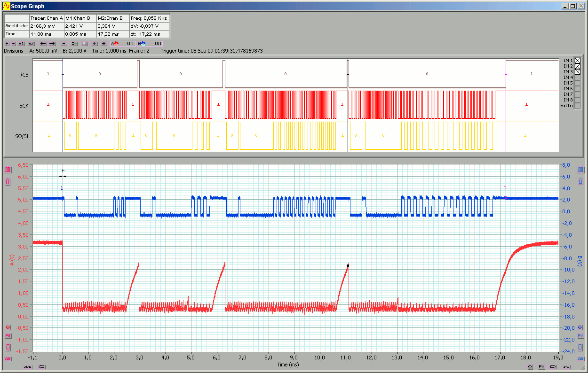Click channel A down arrow icon

point(8,348)
